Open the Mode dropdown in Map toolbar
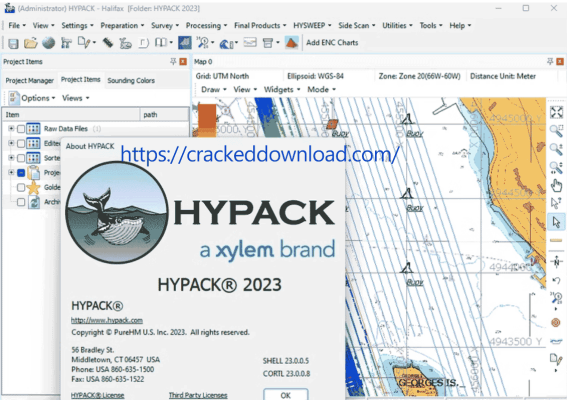 [321, 89]
